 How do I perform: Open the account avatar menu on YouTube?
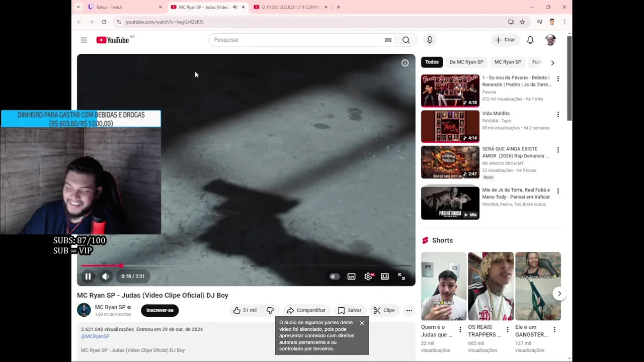550,40
